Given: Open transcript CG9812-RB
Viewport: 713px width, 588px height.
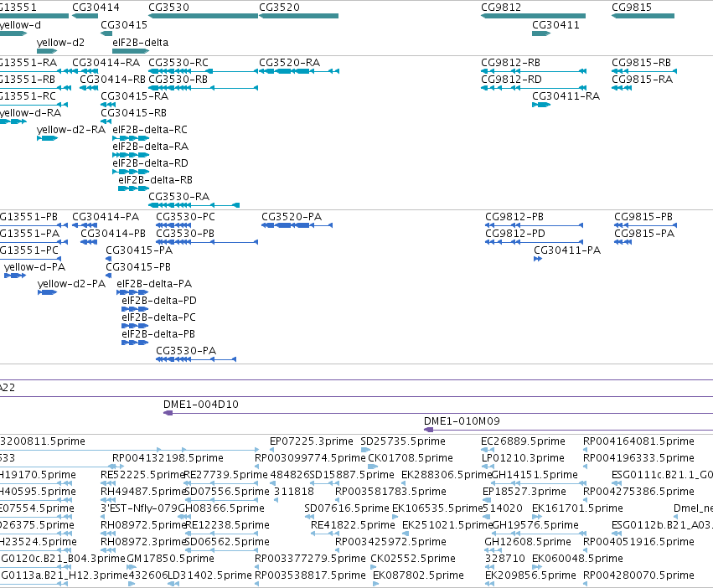Looking at the screenshot, I should 510,63.
